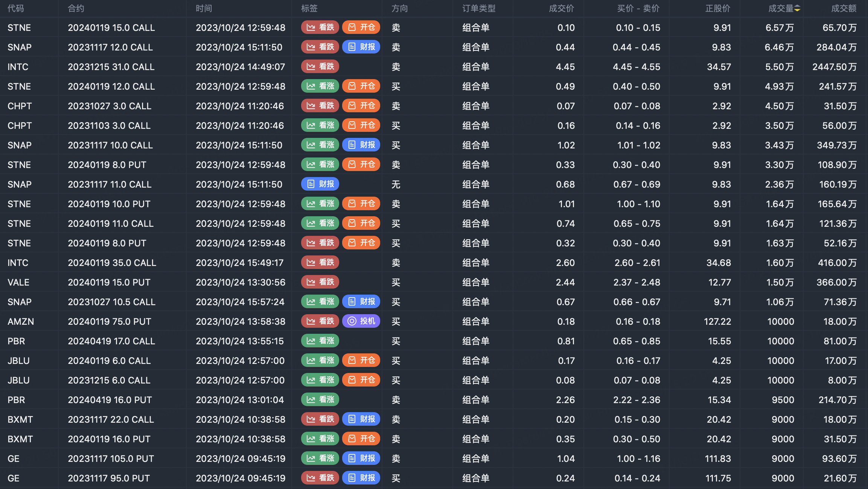Click 财报 tag on GE 105.0 PUT row
The width and height of the screenshot is (868, 489).
tap(361, 458)
